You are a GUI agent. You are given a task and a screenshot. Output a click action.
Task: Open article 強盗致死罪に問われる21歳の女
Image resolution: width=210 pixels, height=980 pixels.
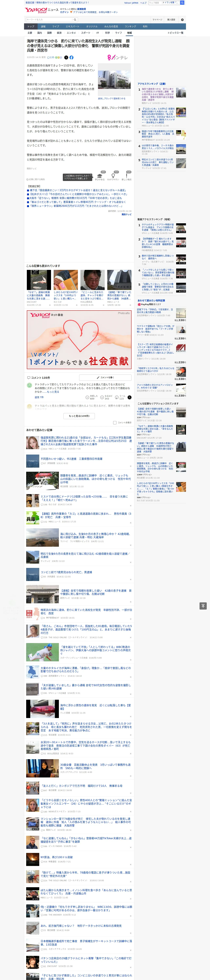[x=86, y=441]
